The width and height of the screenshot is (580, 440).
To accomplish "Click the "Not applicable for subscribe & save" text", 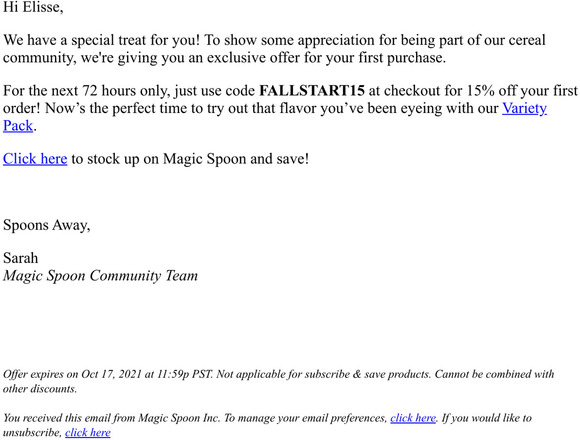I will [300, 374].
